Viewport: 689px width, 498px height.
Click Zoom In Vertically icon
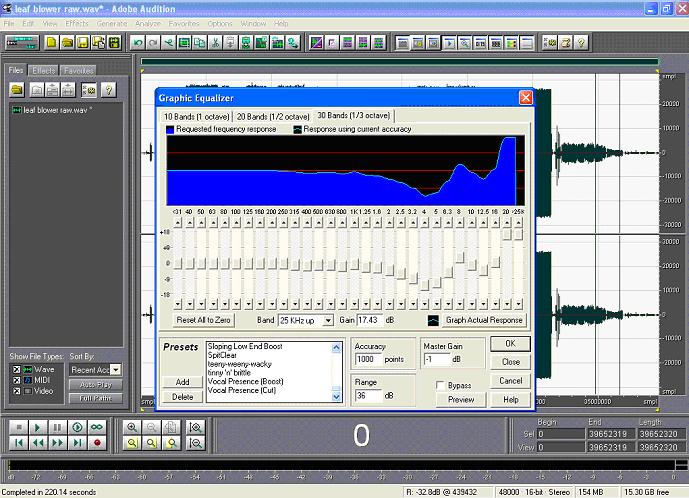(195, 427)
